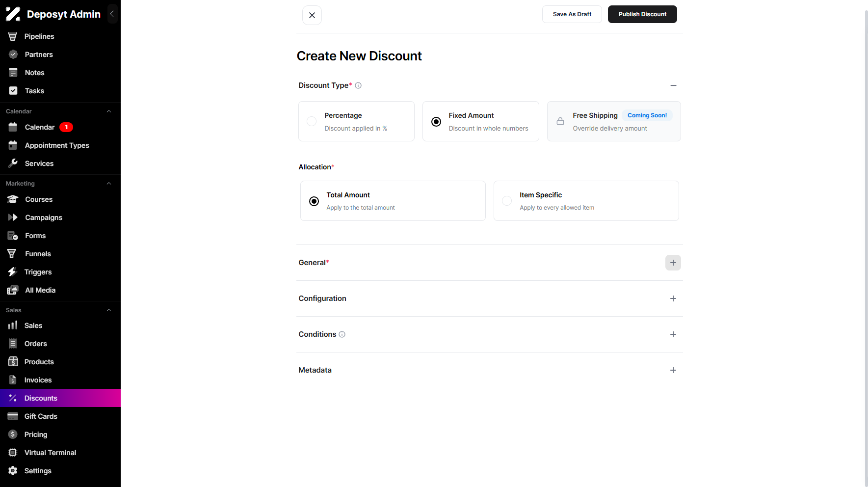
Task: Click the Gift Cards card icon
Action: coord(13,416)
